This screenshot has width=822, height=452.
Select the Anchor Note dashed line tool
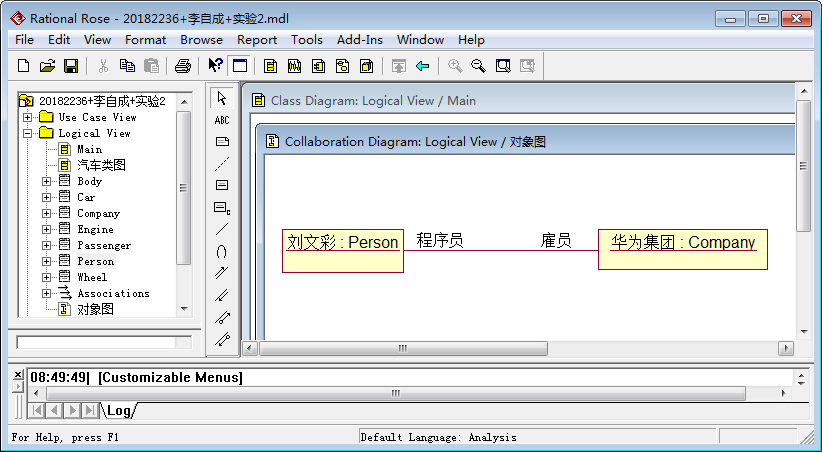[222, 164]
